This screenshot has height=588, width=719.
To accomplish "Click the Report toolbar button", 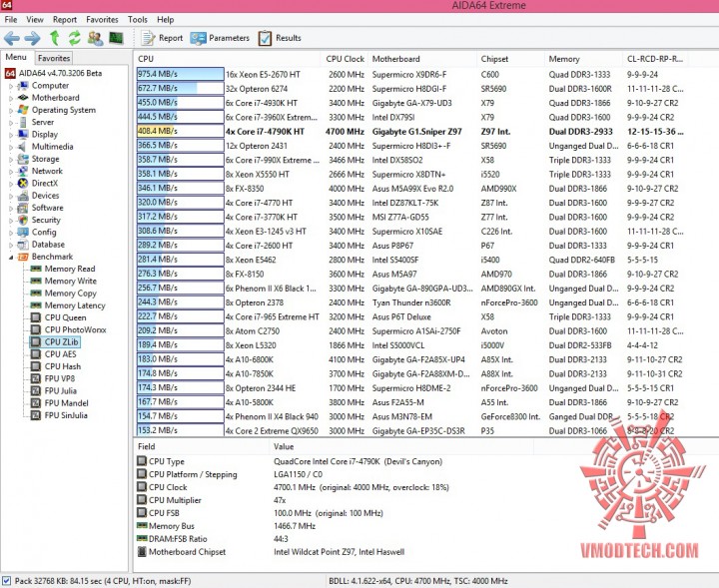I will tap(162, 38).
